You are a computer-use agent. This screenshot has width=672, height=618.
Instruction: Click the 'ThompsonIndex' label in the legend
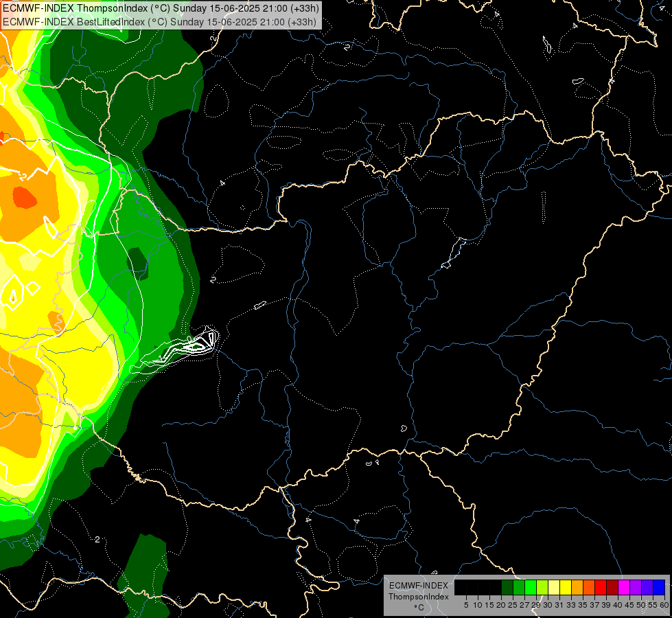(419, 597)
